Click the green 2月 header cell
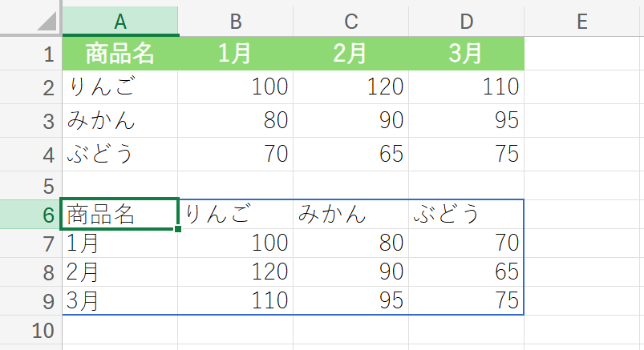Screen dimensions: 644x350 click(351, 54)
